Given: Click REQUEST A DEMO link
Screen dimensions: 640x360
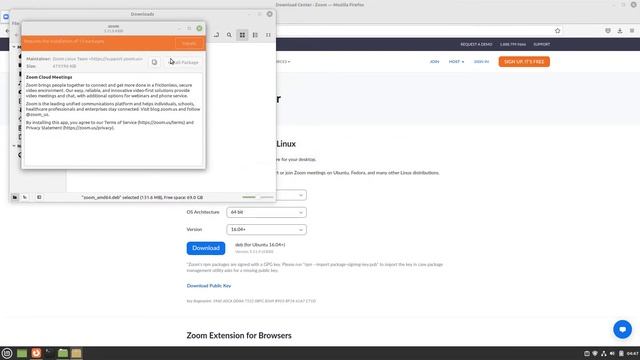Looking at the screenshot, I should coord(476,44).
